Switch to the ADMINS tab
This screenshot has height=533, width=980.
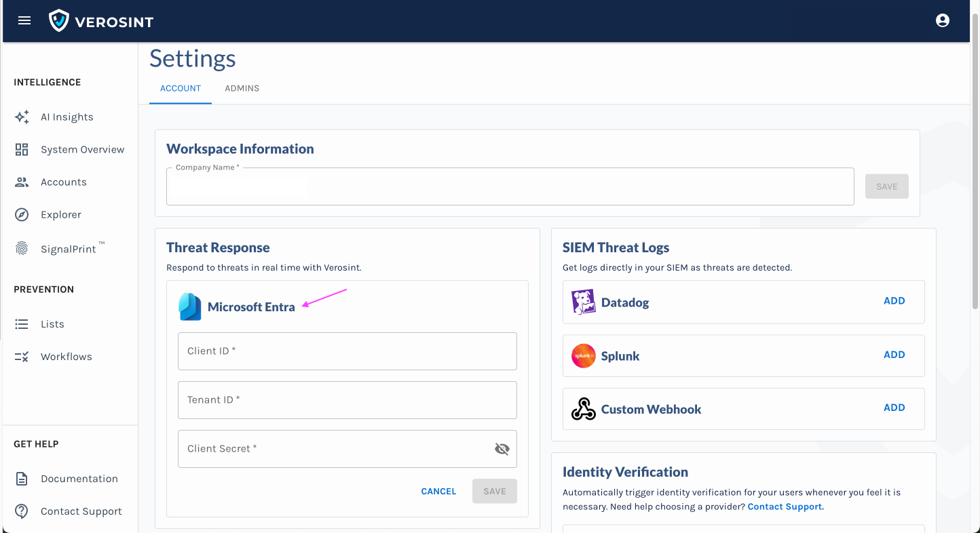coord(242,88)
